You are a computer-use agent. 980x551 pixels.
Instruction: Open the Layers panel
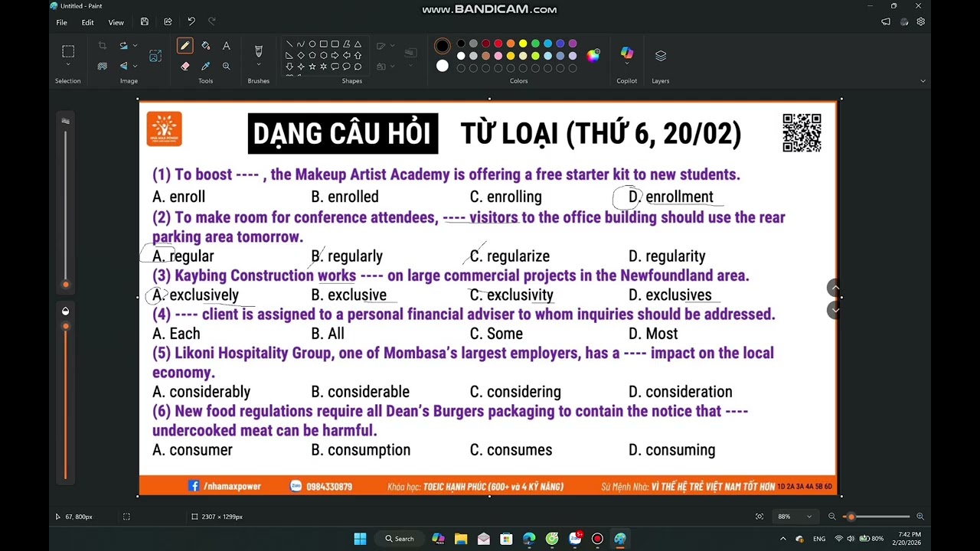(x=661, y=56)
